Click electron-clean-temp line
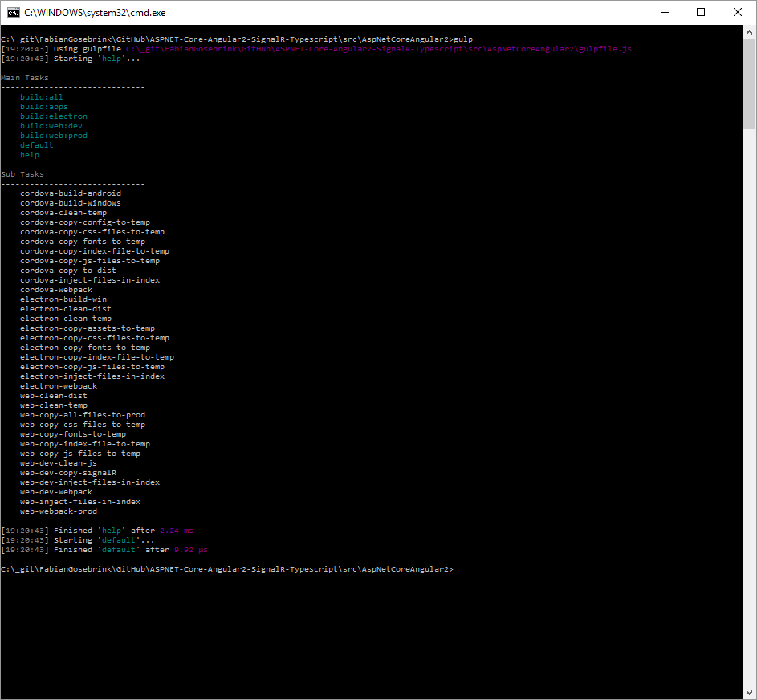This screenshot has height=700, width=757. coord(66,319)
